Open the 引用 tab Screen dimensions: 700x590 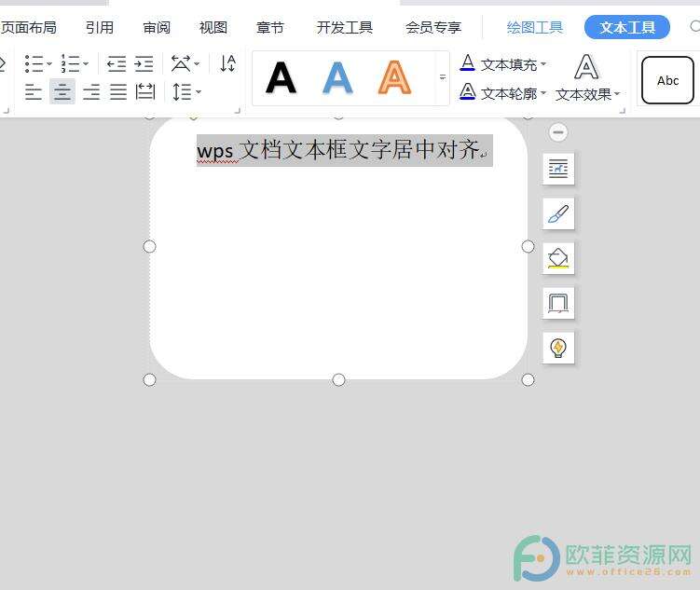(x=100, y=28)
